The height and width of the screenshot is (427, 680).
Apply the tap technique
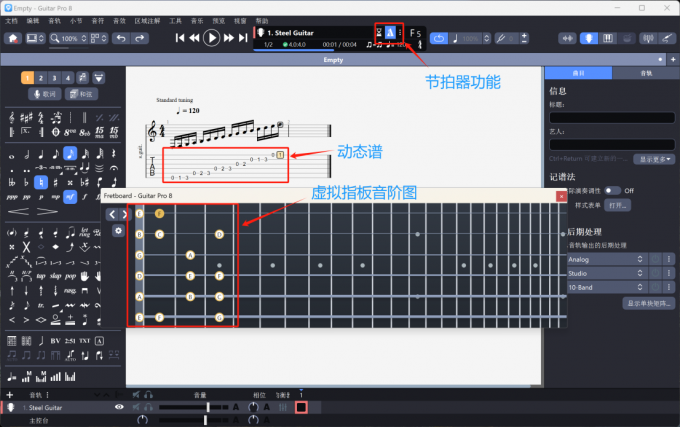(x=41, y=276)
